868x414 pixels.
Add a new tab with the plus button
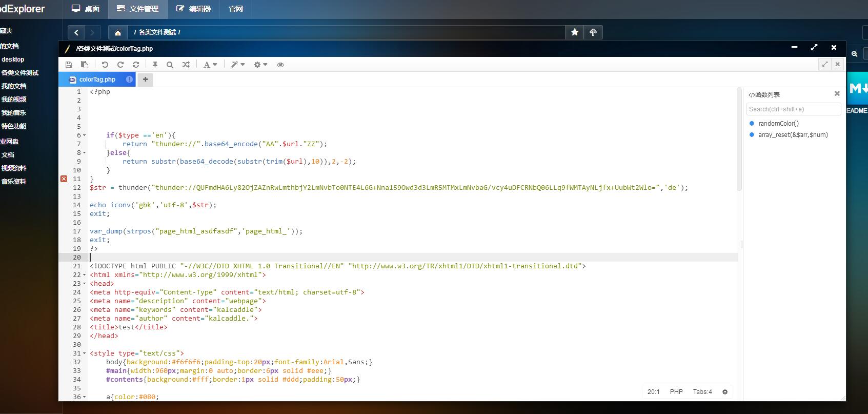146,80
